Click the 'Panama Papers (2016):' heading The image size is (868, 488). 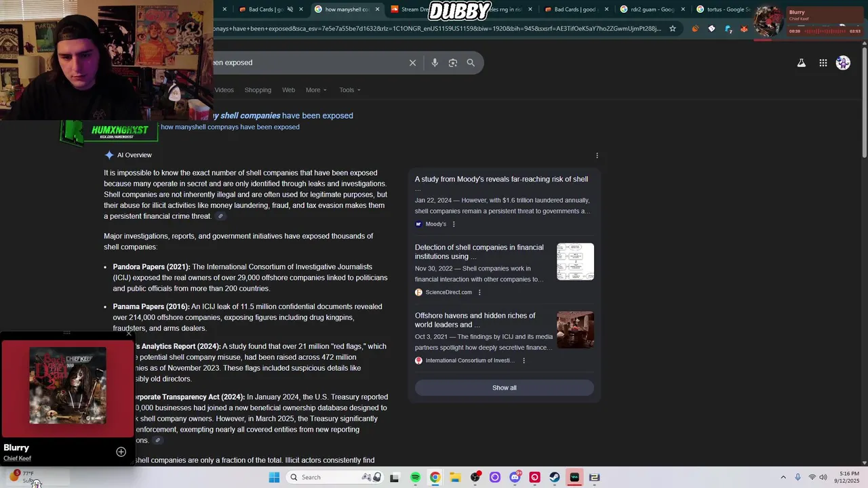coord(151,307)
